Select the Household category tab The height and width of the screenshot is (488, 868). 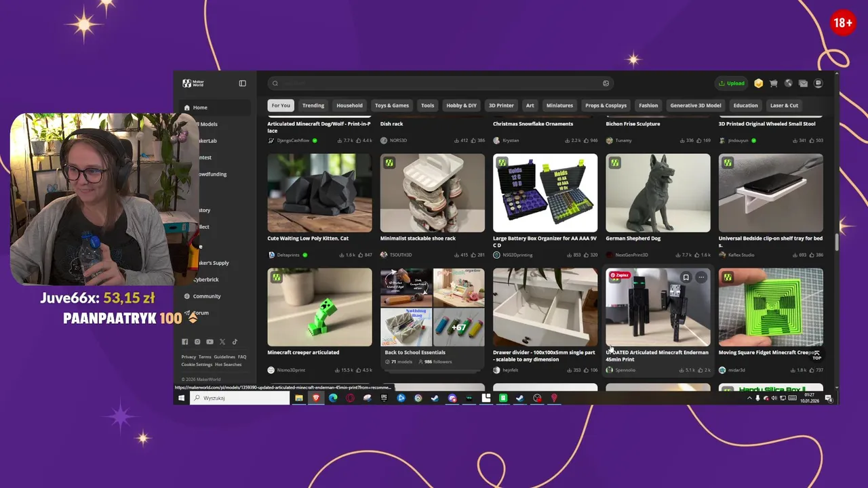click(350, 105)
